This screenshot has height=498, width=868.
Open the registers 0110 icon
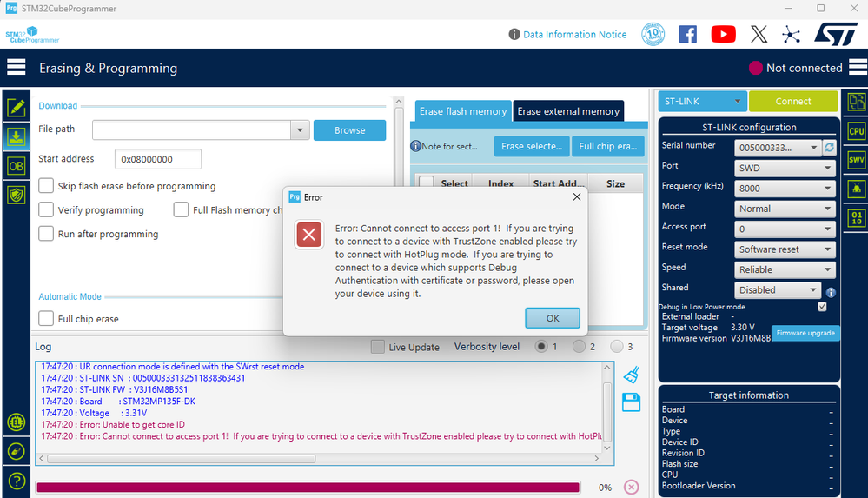point(856,217)
